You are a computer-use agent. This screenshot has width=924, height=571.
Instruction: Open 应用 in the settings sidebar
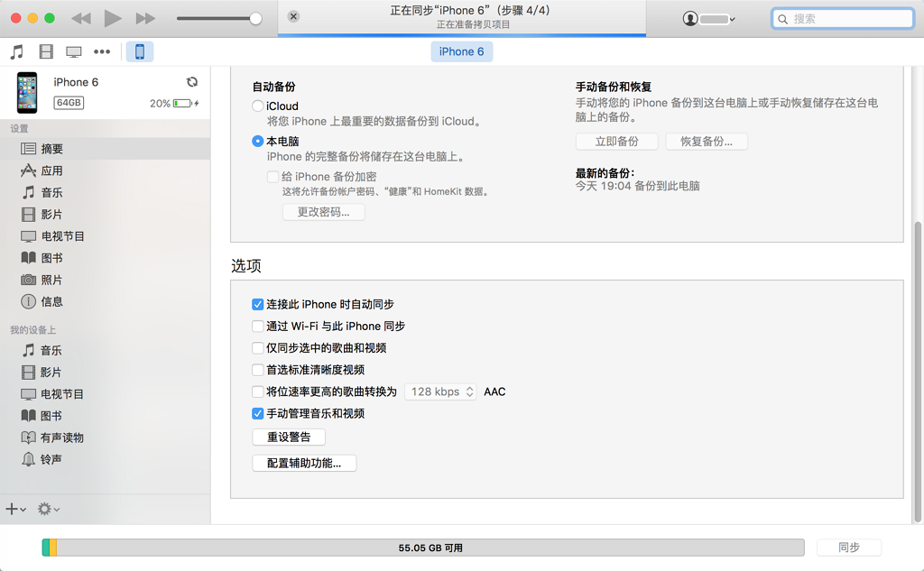tap(105, 170)
